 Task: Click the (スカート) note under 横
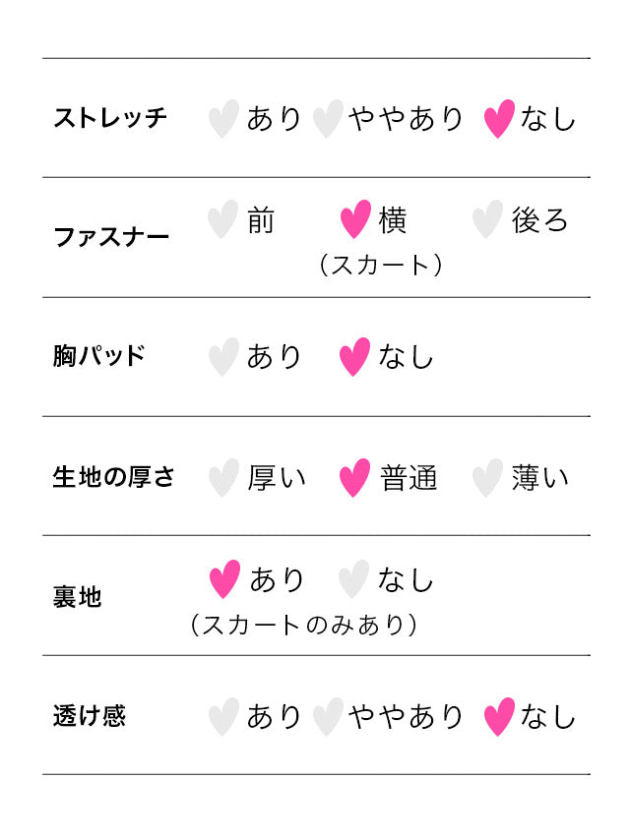pyautogui.click(x=380, y=265)
